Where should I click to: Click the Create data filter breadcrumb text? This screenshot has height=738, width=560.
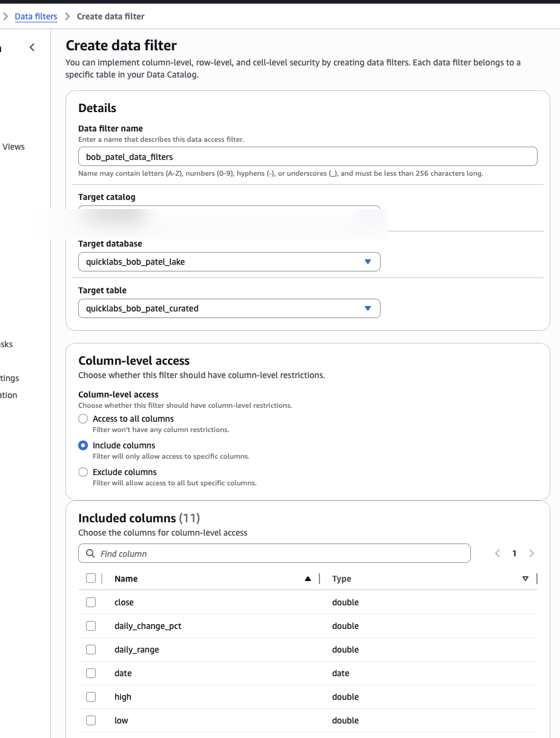pyautogui.click(x=111, y=16)
